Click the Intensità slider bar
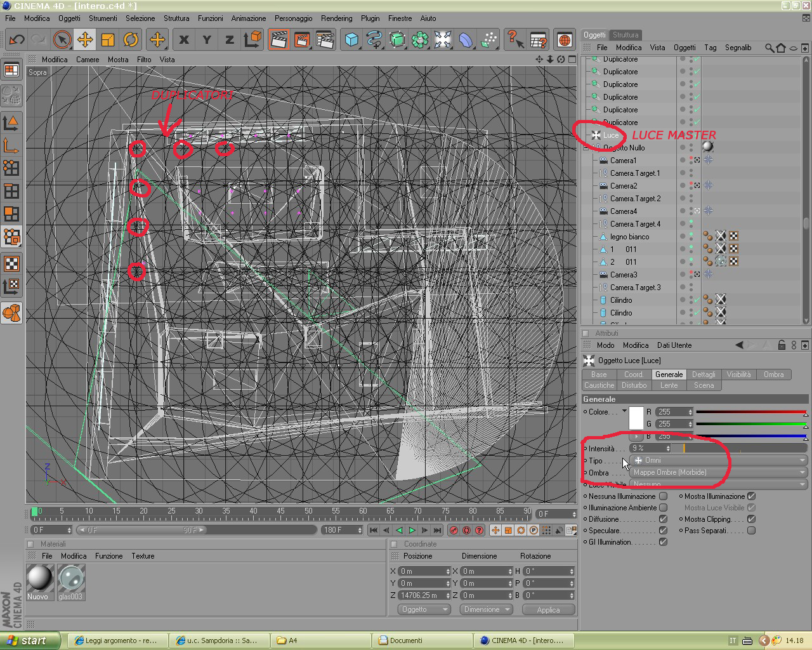 pos(740,448)
